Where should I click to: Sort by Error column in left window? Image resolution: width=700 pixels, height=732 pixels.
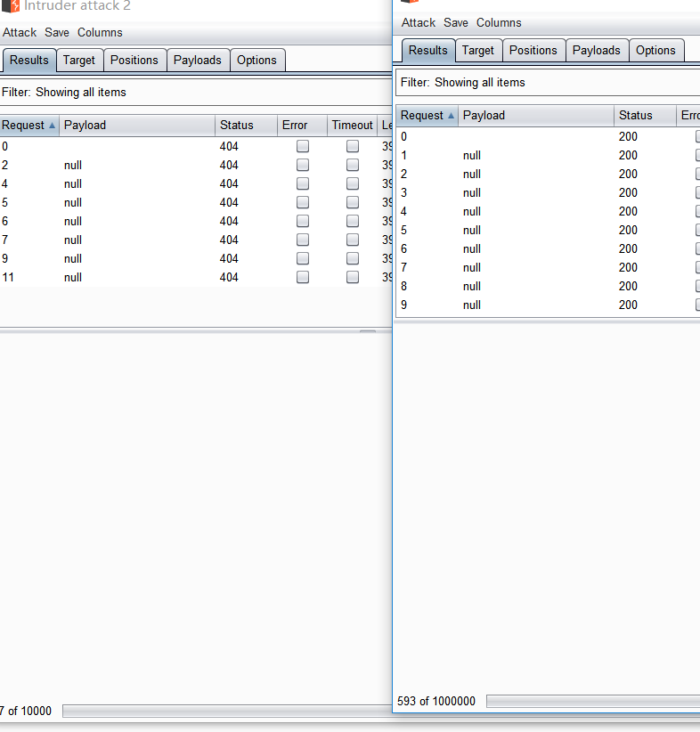pyautogui.click(x=302, y=125)
